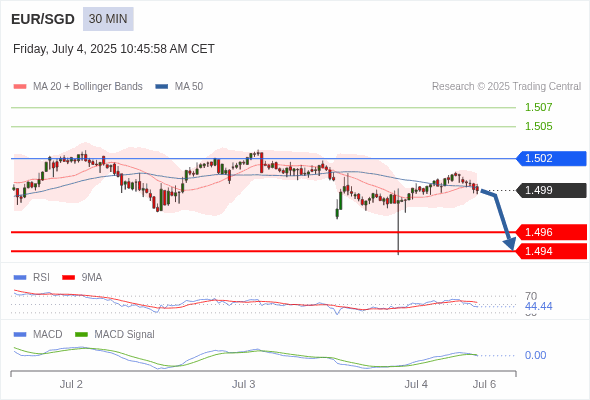
Task: Select the Jul 4 time axis marker
Action: [416, 384]
